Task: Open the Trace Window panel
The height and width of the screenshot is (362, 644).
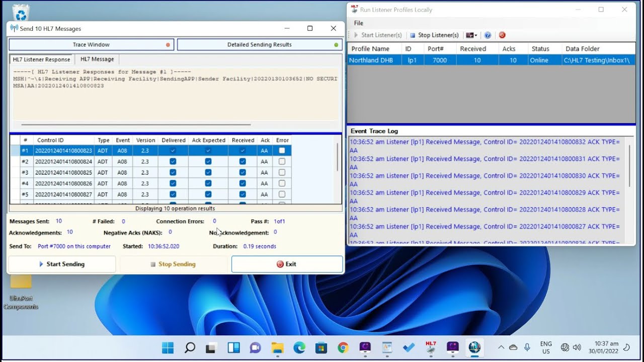Action: pos(92,45)
